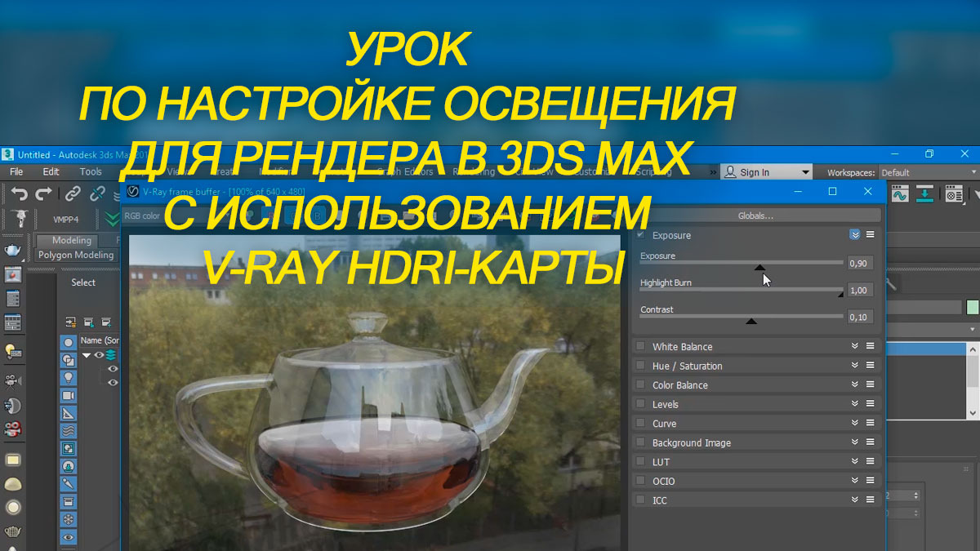Open the Sign In dropdown arrow
Image resolution: width=980 pixels, height=551 pixels.
pos(805,172)
